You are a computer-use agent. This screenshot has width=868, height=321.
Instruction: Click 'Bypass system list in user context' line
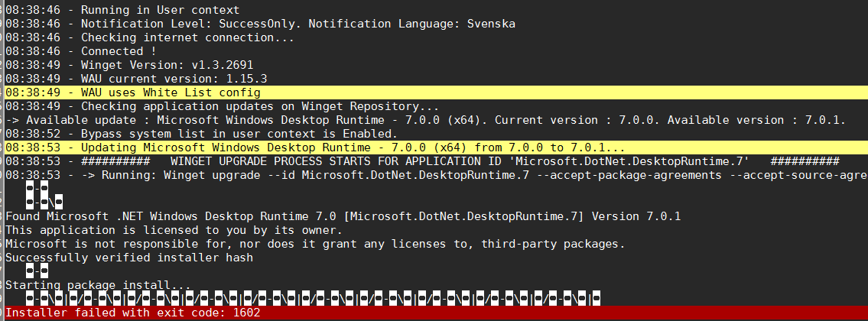tap(201, 134)
